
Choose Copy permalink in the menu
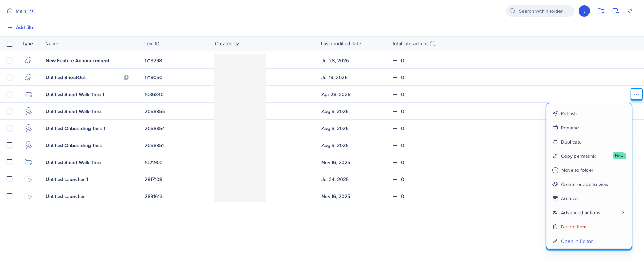pyautogui.click(x=589, y=156)
